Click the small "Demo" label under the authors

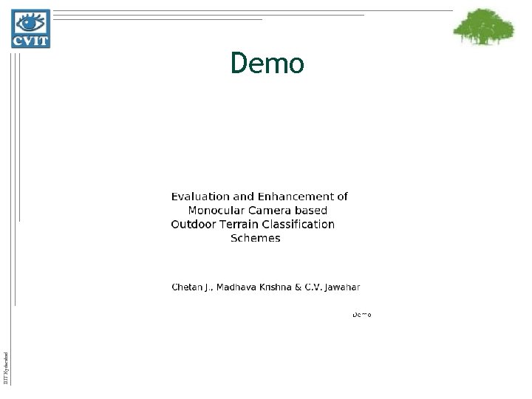click(x=361, y=315)
